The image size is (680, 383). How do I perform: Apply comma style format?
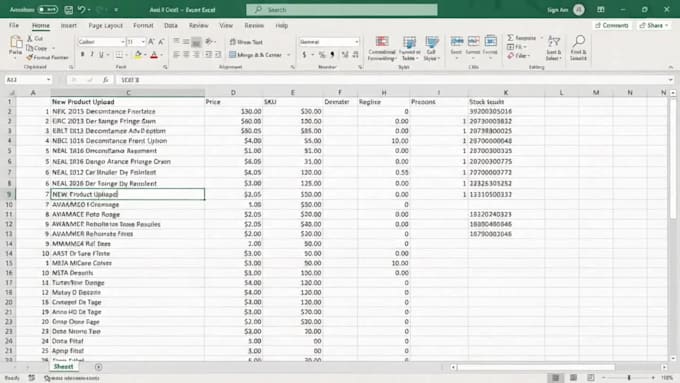point(332,55)
